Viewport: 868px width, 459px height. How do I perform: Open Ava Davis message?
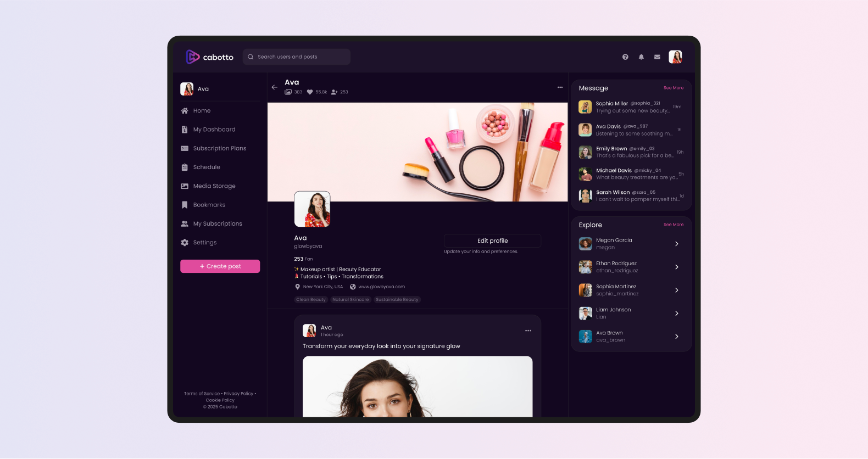click(x=631, y=130)
